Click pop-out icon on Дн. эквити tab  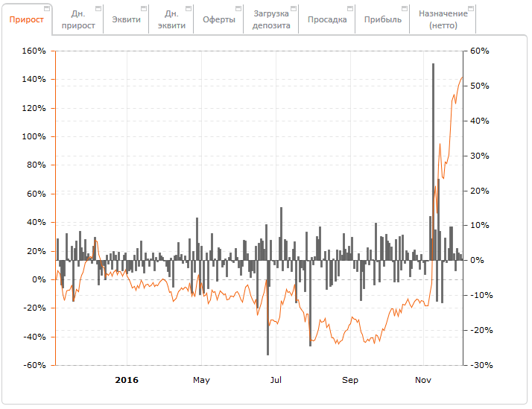tap(189, 8)
